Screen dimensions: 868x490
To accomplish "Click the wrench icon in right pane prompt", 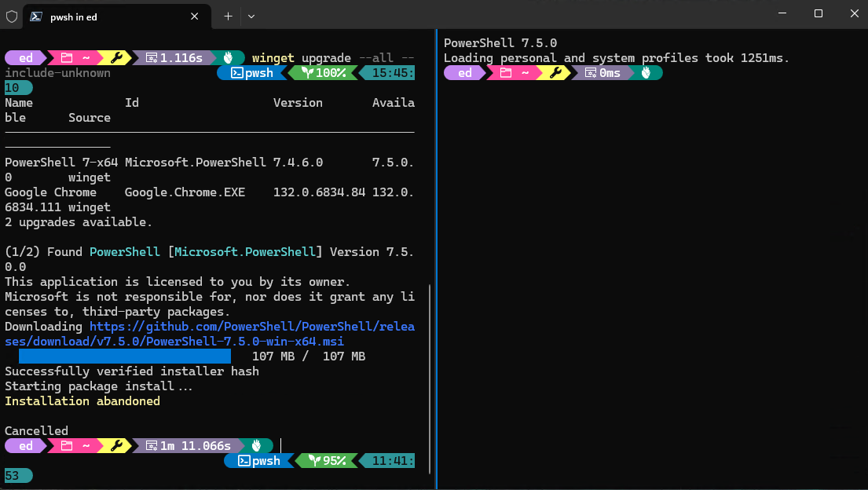I will tap(555, 72).
